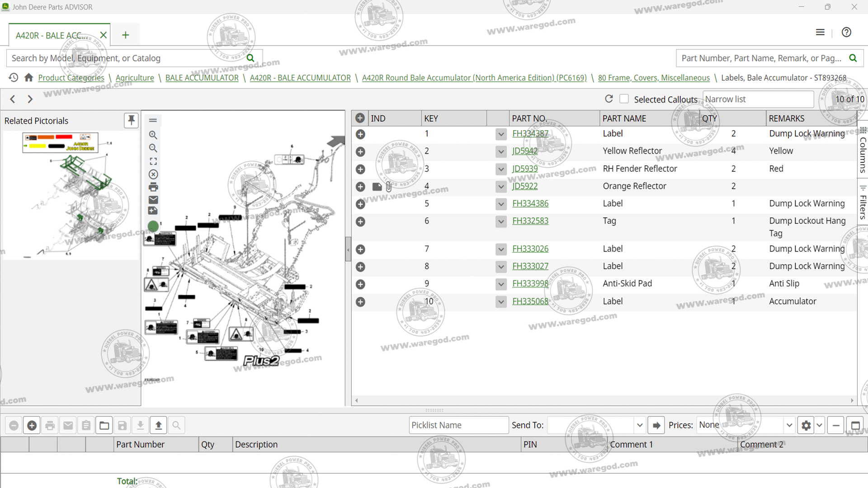Open the Send To dropdown

tap(640, 425)
